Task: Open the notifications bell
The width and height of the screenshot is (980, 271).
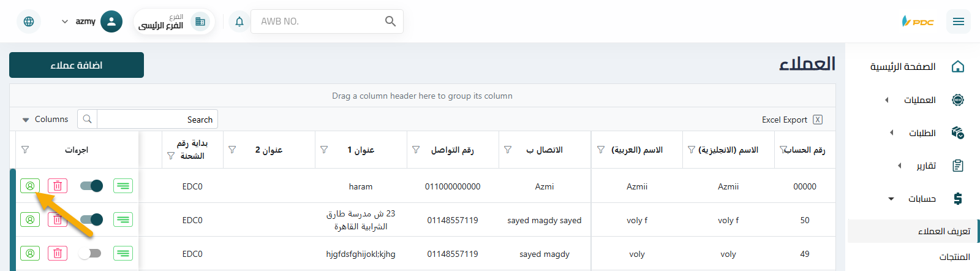Action: point(239,21)
